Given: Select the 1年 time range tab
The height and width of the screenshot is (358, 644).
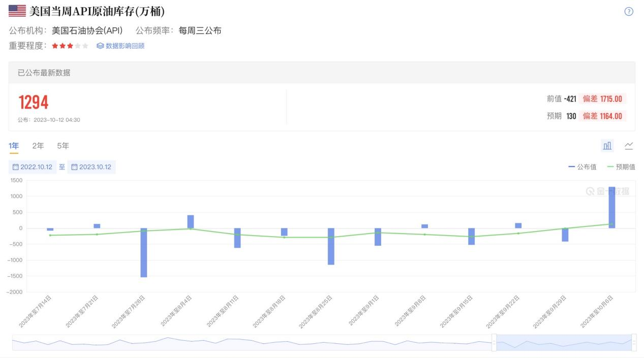Looking at the screenshot, I should (14, 146).
